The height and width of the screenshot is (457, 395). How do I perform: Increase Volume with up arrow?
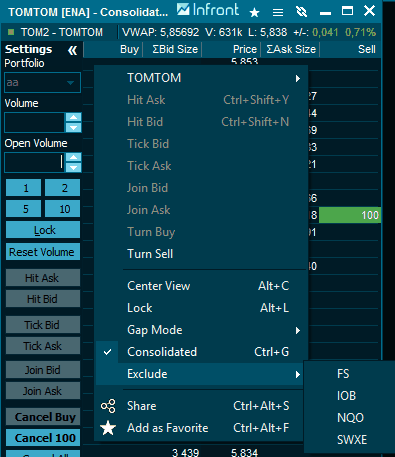(x=74, y=117)
